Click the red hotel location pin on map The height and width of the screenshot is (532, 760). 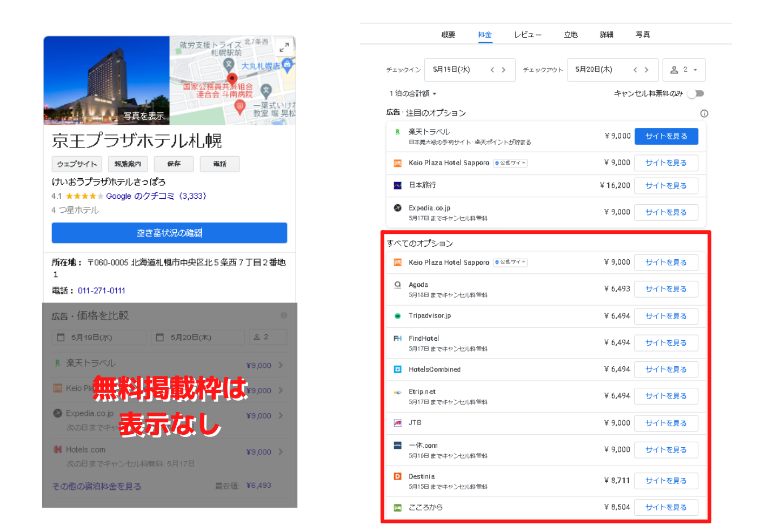click(232, 80)
